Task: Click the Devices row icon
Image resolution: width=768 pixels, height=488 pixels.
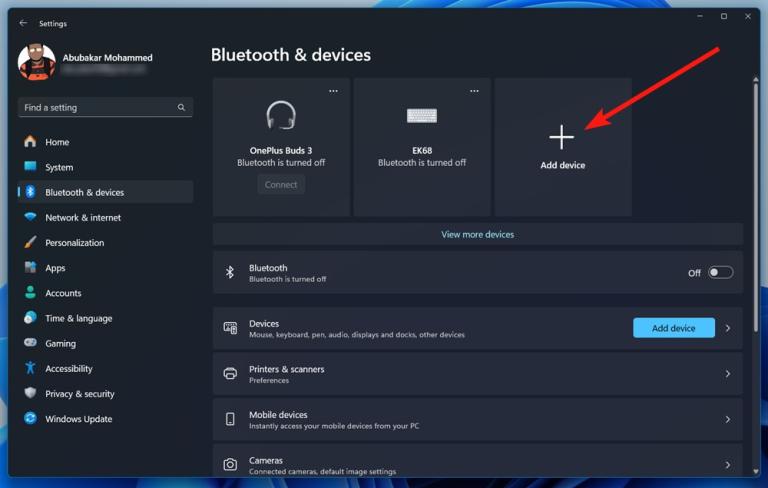Action: click(x=230, y=328)
